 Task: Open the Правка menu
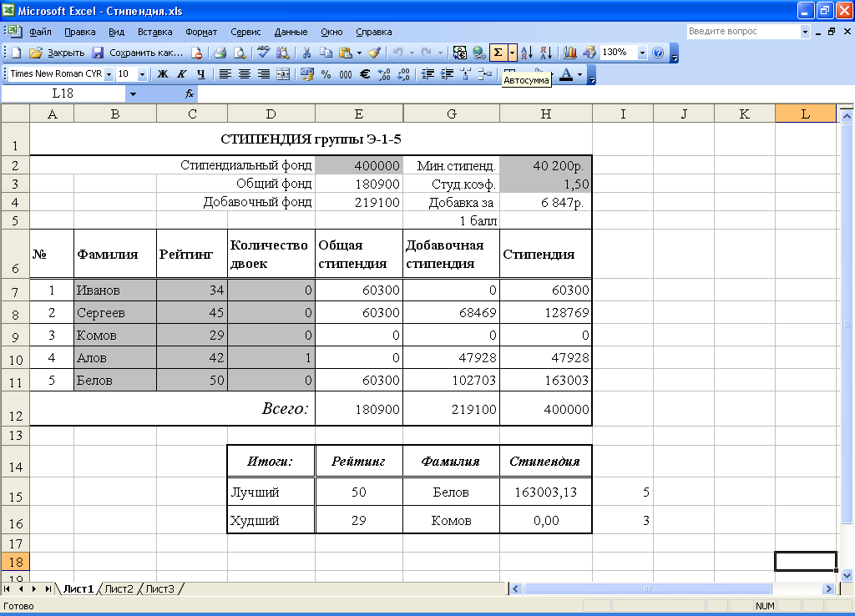tap(79, 32)
